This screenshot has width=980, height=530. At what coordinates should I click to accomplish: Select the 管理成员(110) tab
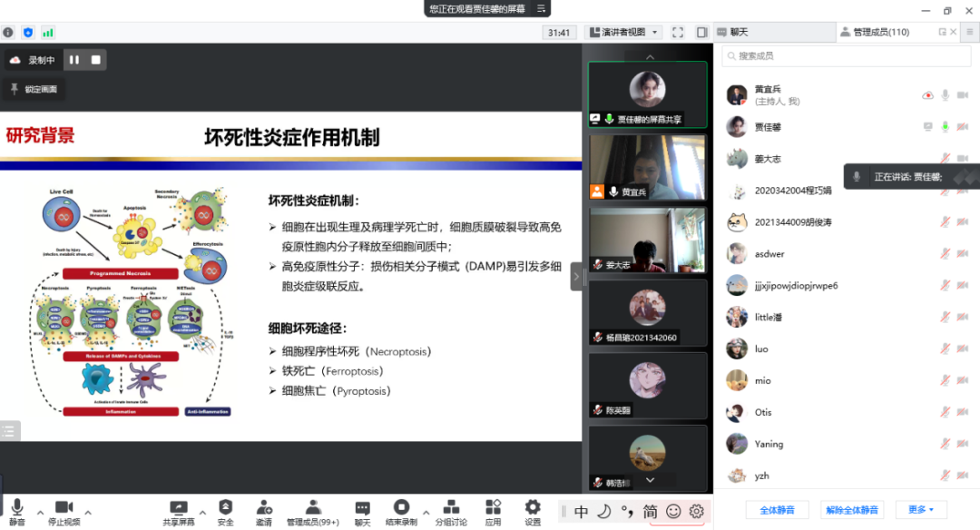point(880,32)
